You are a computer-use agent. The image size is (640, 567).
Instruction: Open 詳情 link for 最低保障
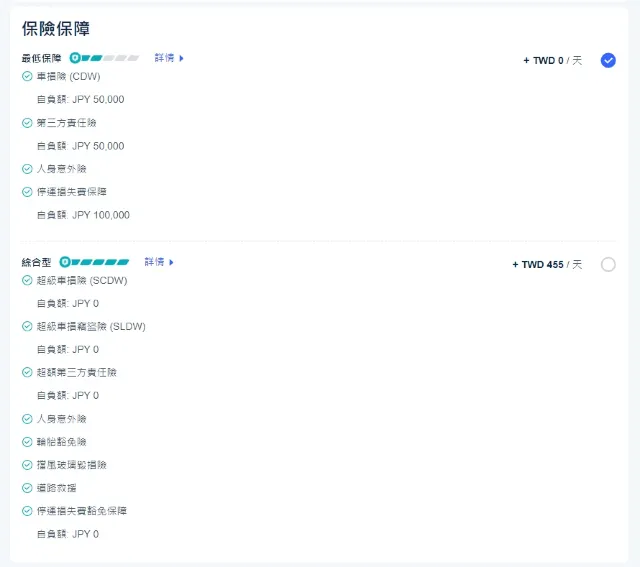tap(164, 58)
